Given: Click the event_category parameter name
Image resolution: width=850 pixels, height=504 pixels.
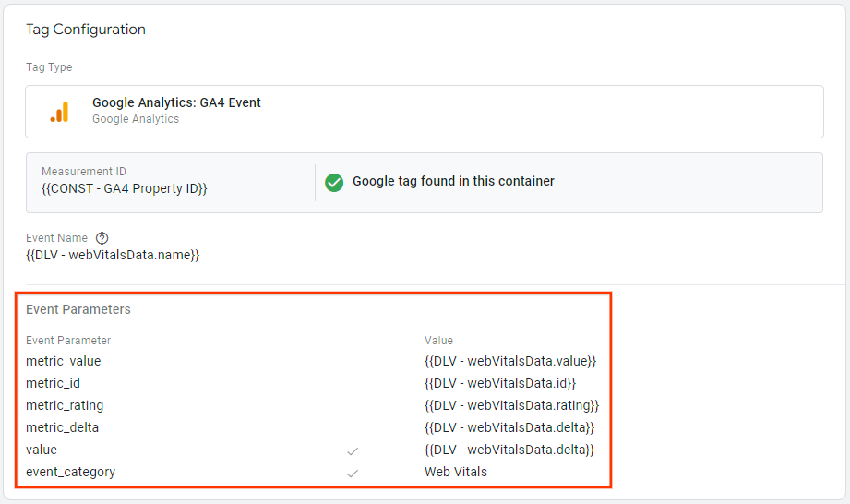Looking at the screenshot, I should point(71,472).
